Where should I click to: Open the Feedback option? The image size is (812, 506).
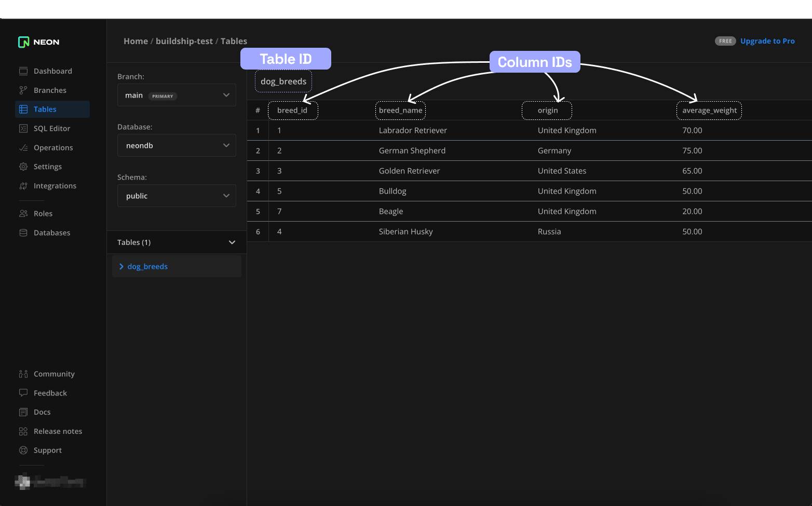[x=50, y=393]
